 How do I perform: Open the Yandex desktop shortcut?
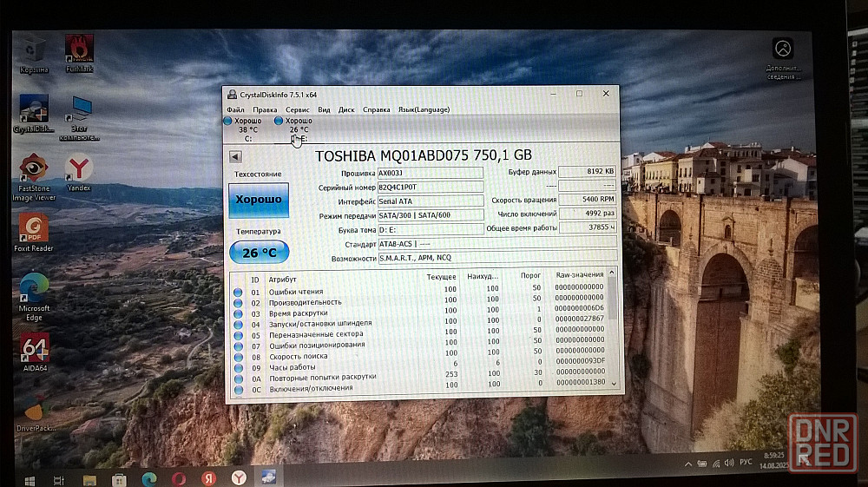click(79, 173)
